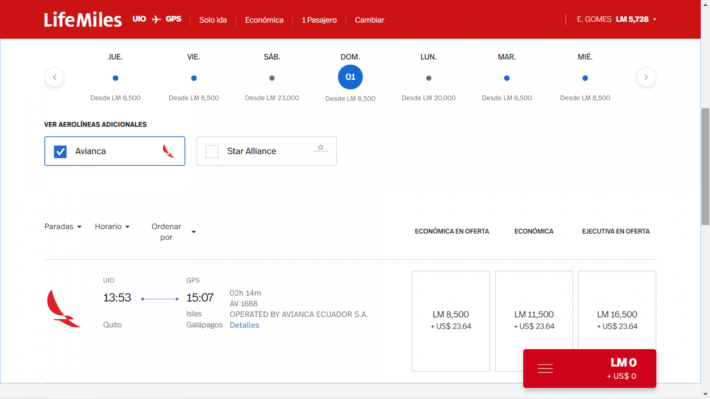Click Solo ida trip type
This screenshot has width=710, height=399.
(x=213, y=20)
